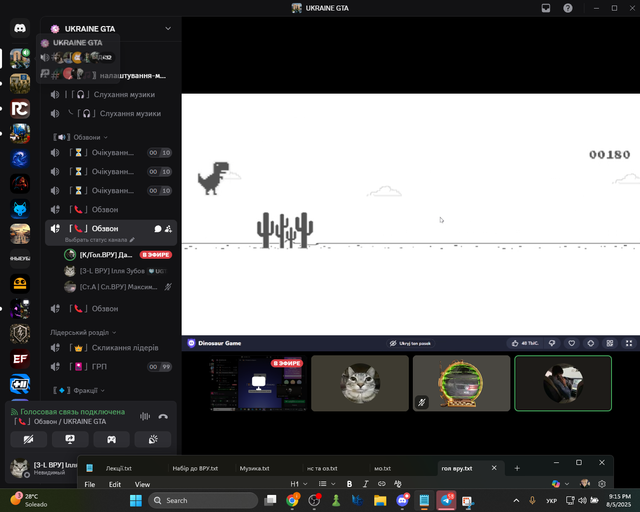Expand UKRAINE GTA server menu chevron

click(x=168, y=29)
